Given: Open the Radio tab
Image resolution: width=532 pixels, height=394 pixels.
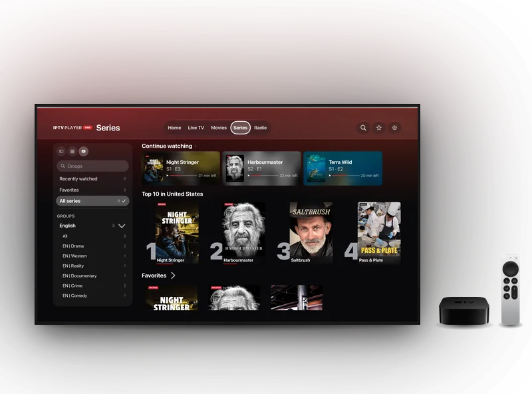Looking at the screenshot, I should 260,128.
